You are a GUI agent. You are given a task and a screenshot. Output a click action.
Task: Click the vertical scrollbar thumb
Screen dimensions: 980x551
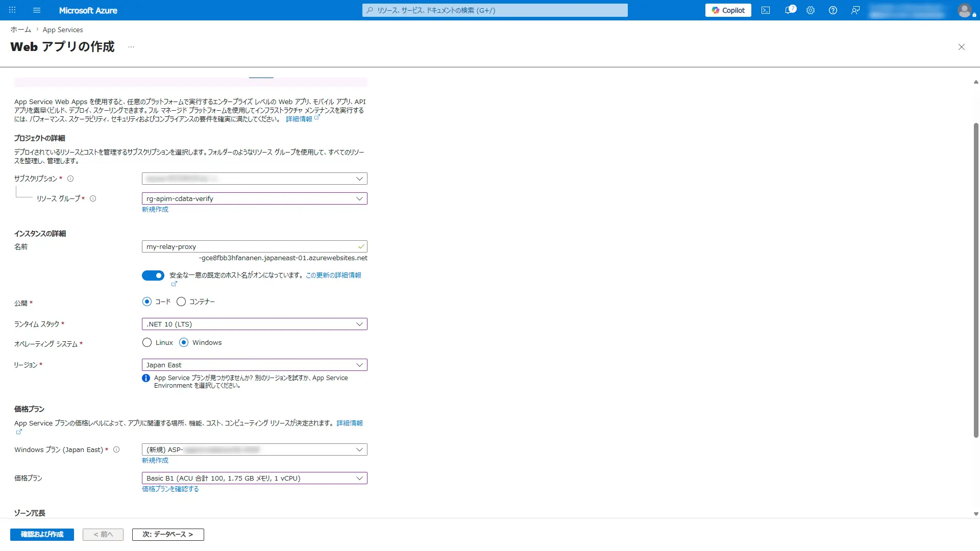[976, 280]
